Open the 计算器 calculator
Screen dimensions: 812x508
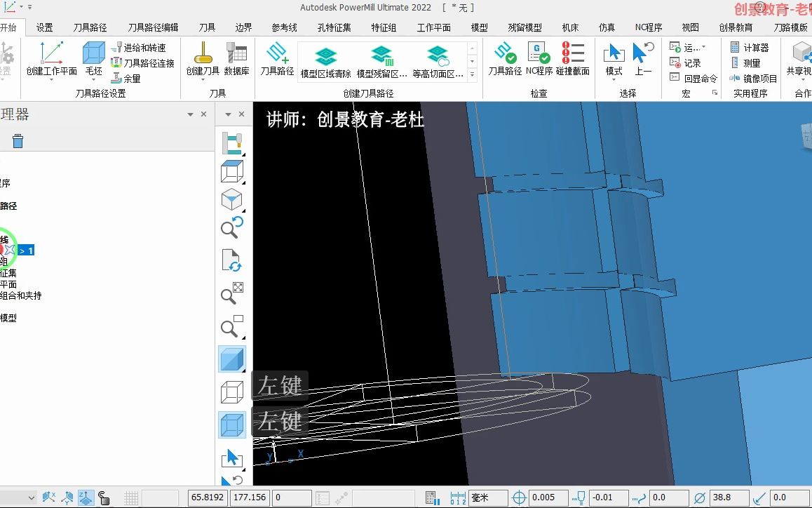pos(750,48)
